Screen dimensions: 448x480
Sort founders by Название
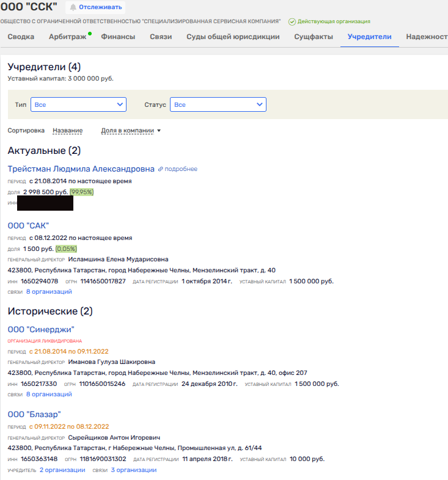pos(67,131)
